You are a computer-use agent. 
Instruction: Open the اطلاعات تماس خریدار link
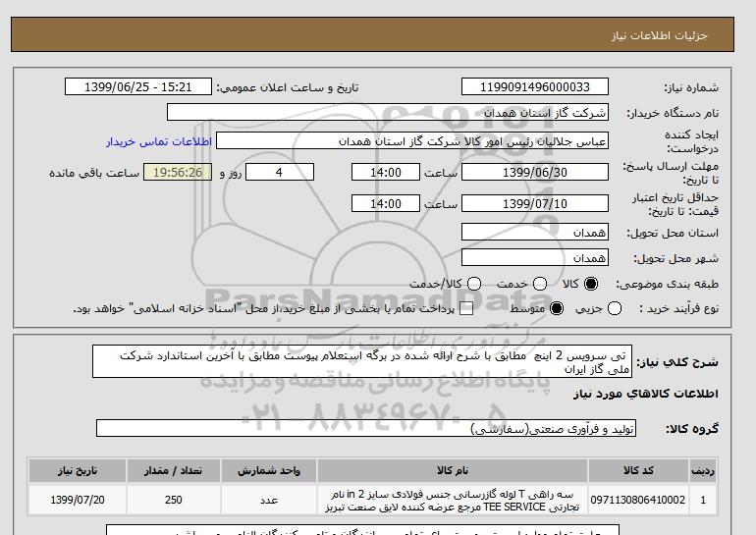point(159,142)
